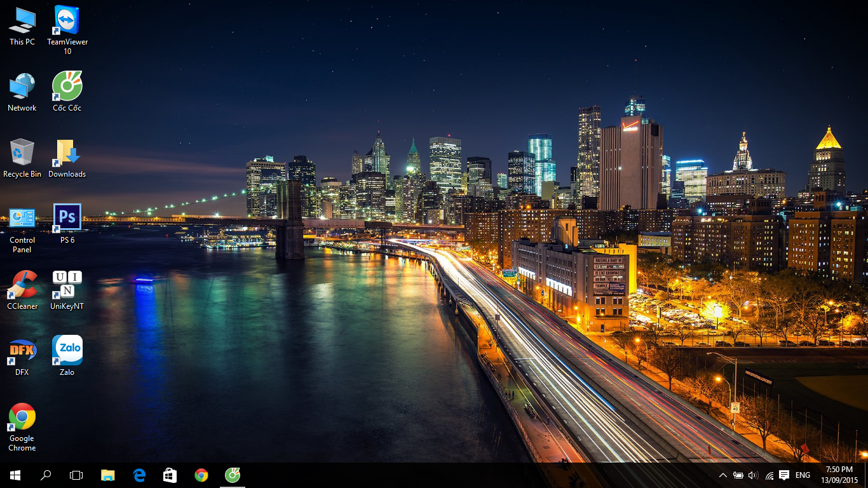The width and height of the screenshot is (868, 488).
Task: Open Task View from taskbar
Action: 76,475
